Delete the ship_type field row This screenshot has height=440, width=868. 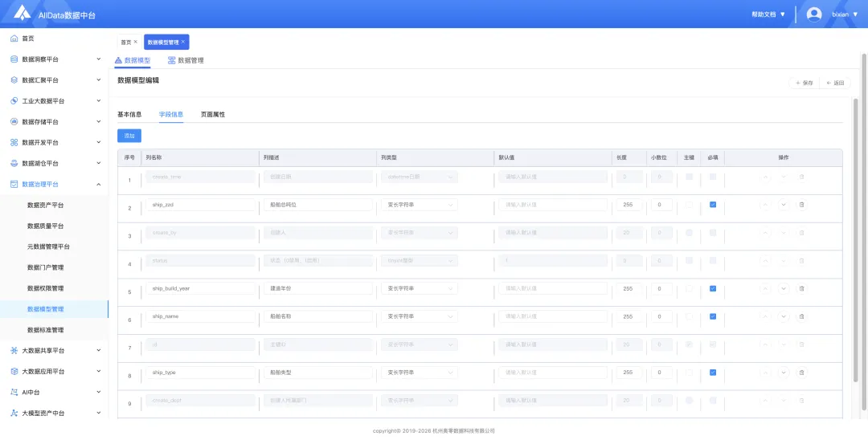tap(801, 373)
